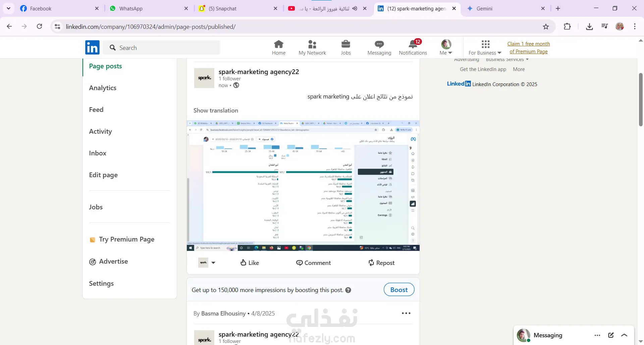This screenshot has height=345, width=644.
Task: Expand the Me profile menu
Action: point(446,48)
